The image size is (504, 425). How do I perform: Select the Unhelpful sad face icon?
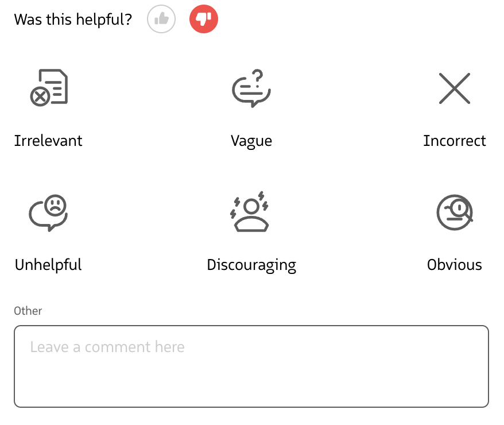(48, 212)
